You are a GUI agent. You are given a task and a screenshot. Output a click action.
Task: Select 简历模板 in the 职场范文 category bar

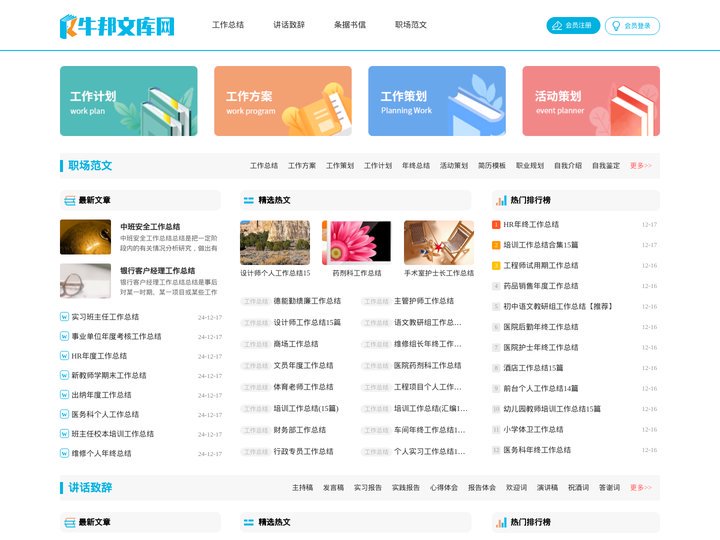click(492, 166)
